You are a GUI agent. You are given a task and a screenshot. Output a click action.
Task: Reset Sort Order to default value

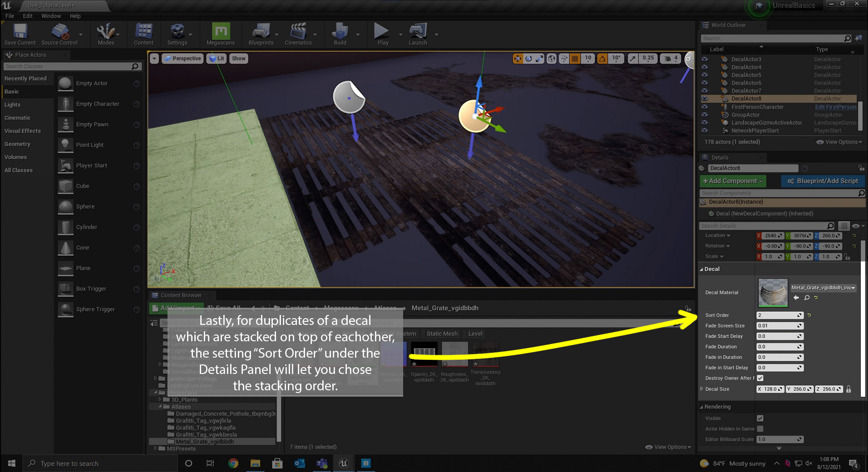809,315
